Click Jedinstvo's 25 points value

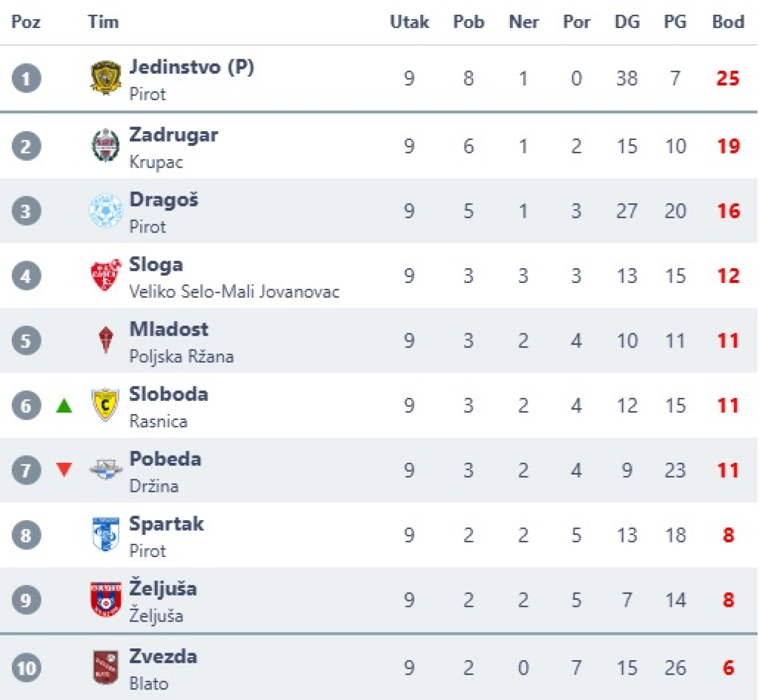click(728, 78)
